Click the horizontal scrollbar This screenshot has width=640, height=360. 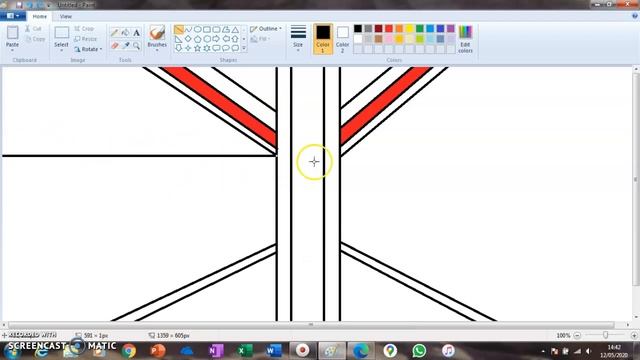click(311, 324)
